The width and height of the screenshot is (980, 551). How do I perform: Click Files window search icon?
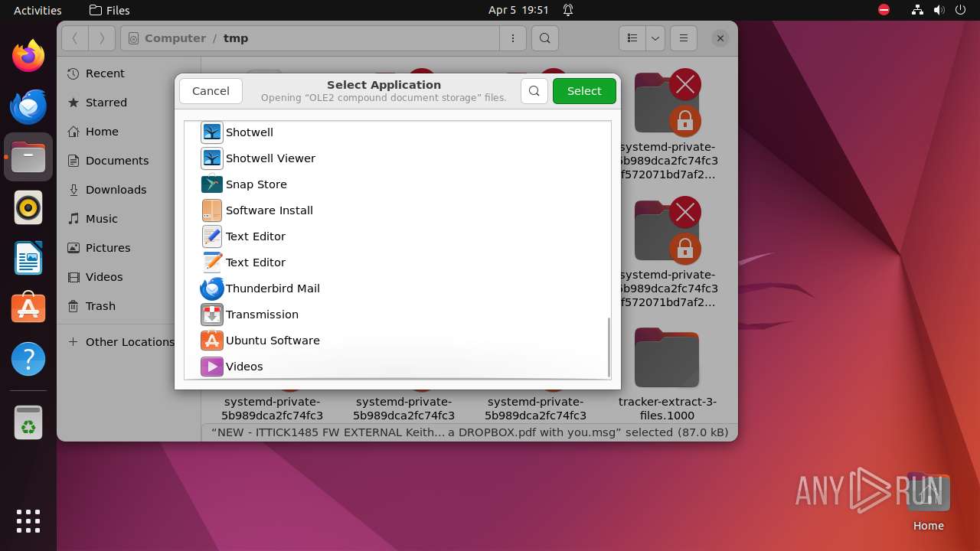544,38
